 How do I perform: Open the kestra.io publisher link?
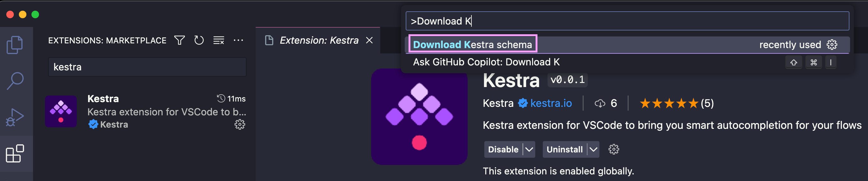551,103
